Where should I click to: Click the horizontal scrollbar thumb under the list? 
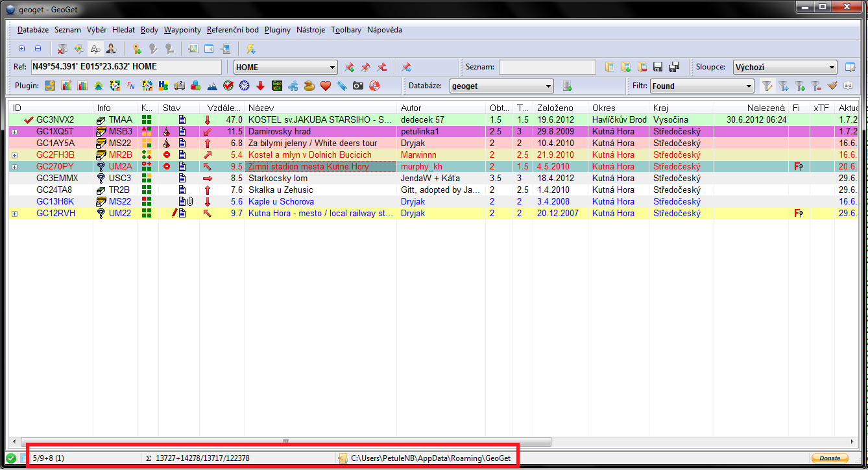[x=286, y=442]
